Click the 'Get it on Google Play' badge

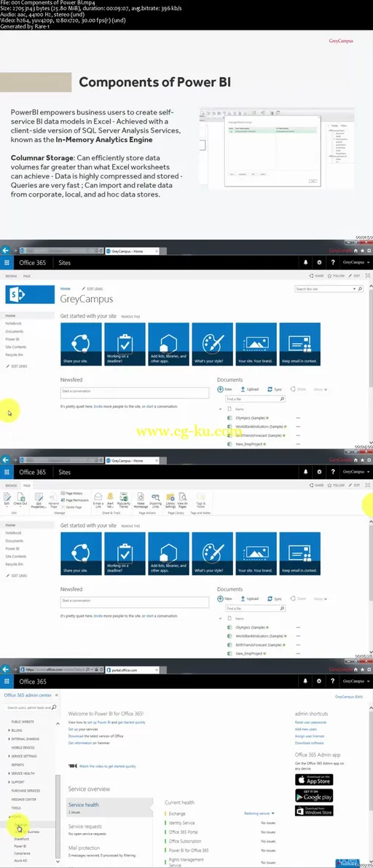[314, 795]
